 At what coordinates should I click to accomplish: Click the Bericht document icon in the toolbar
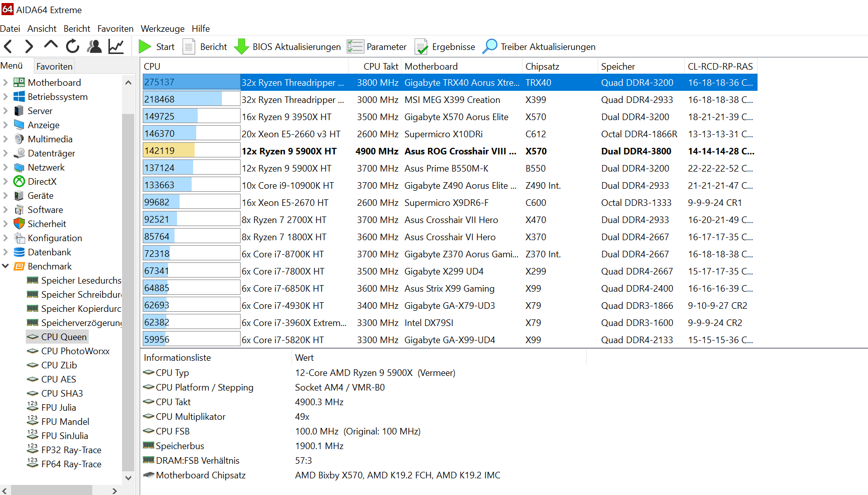pyautogui.click(x=189, y=47)
